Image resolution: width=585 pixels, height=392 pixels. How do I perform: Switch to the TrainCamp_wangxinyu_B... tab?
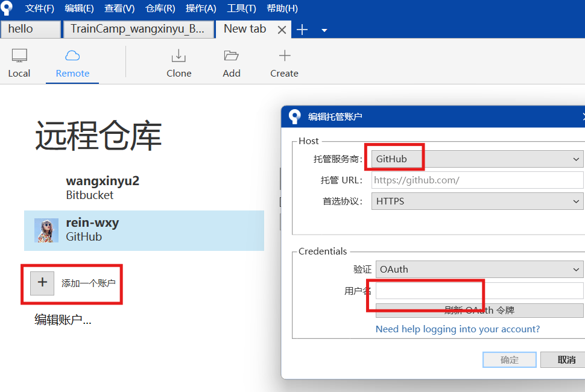[x=139, y=29]
